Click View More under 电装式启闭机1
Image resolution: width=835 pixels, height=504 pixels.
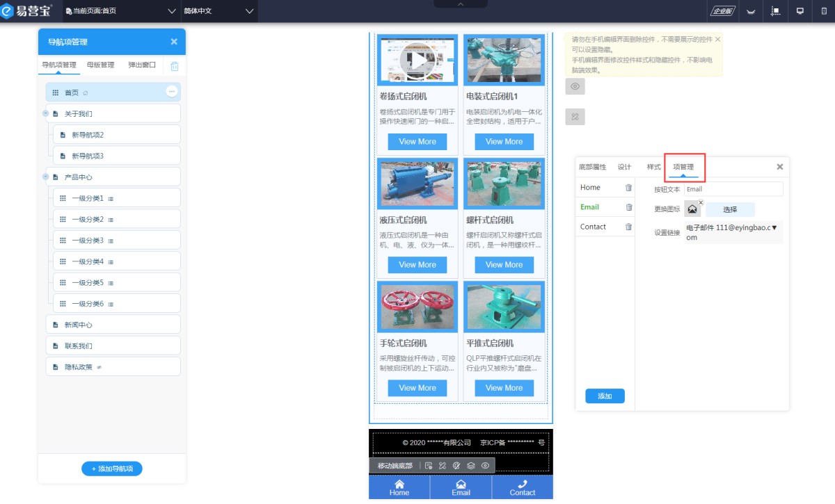click(x=504, y=141)
